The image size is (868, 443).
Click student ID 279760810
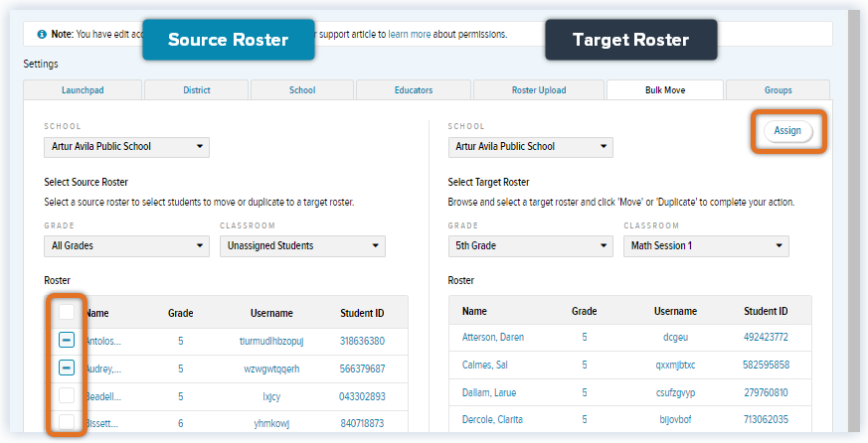(x=766, y=392)
